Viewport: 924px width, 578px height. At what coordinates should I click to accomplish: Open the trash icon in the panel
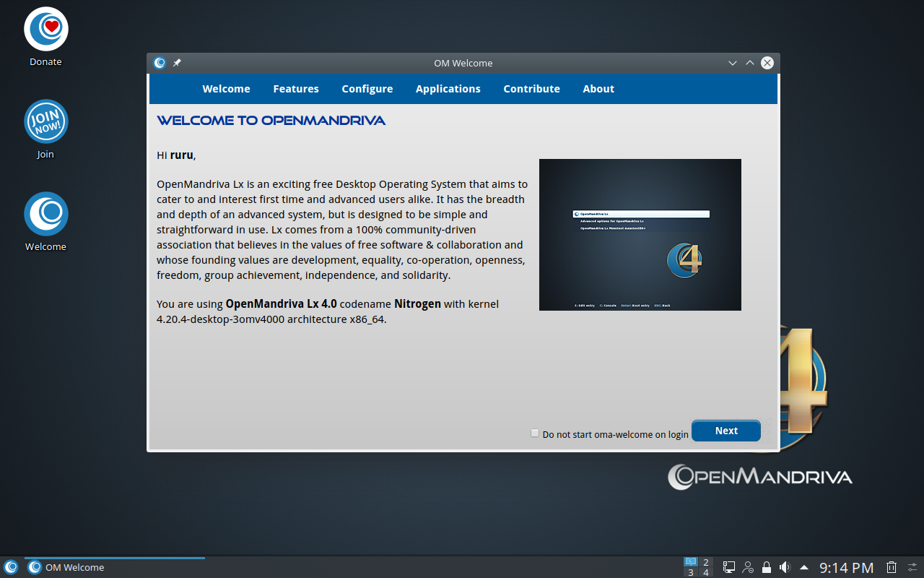point(892,567)
